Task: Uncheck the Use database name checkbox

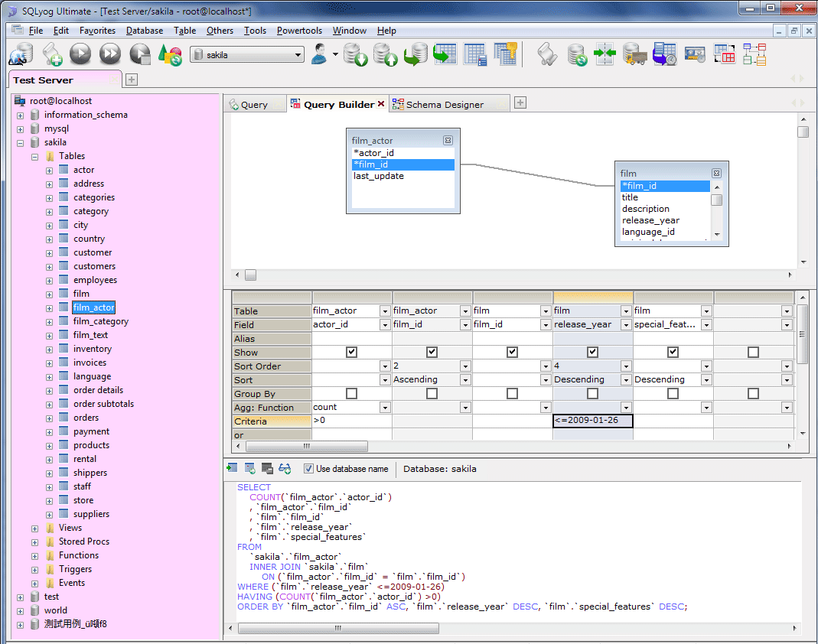Action: click(308, 469)
